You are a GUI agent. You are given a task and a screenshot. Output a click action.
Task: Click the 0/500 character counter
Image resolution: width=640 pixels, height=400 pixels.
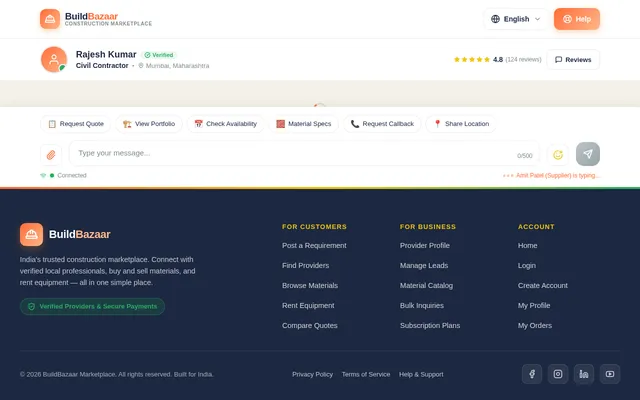(x=524, y=156)
